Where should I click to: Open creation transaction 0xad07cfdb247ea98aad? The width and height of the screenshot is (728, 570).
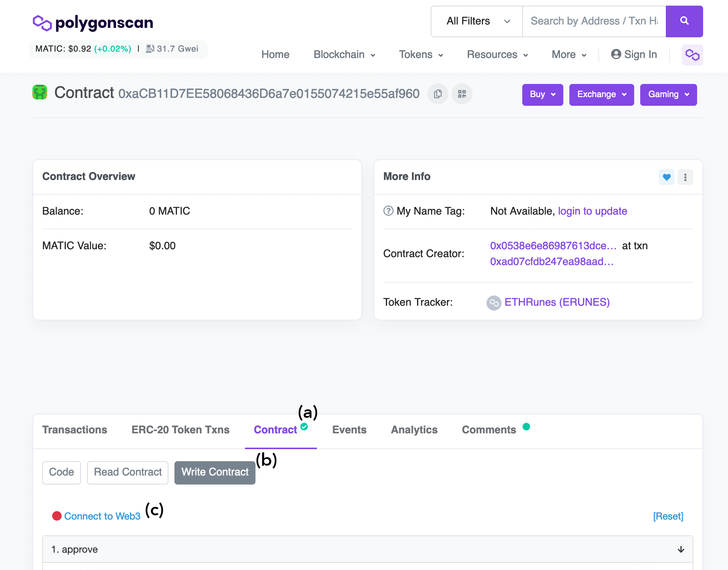pos(552,262)
